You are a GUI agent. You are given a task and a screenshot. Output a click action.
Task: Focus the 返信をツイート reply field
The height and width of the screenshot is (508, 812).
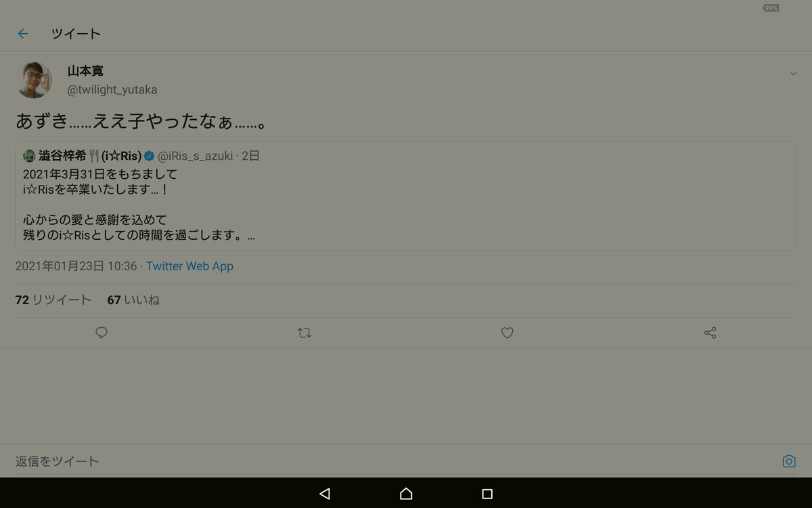pos(396,461)
